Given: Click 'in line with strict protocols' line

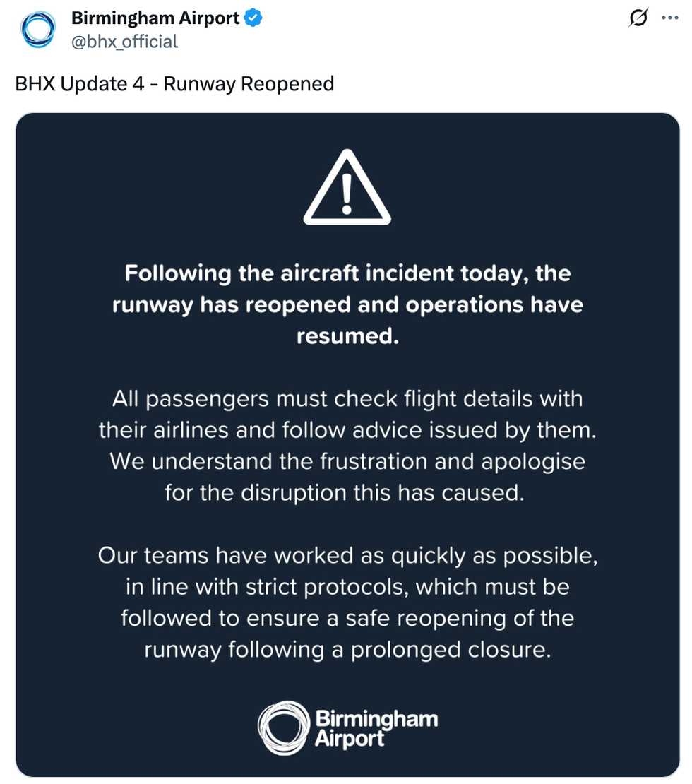Looking at the screenshot, I should point(345,587).
